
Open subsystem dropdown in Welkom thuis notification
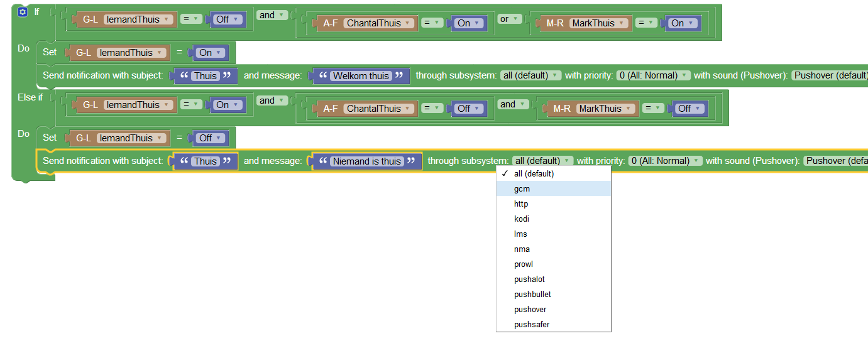[x=530, y=75]
